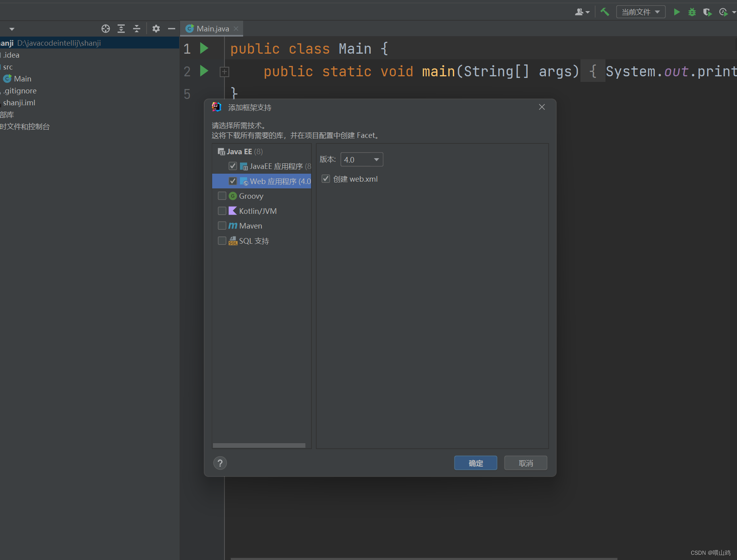The image size is (737, 560).
Task: Click the Build project hammer icon
Action: pos(605,12)
